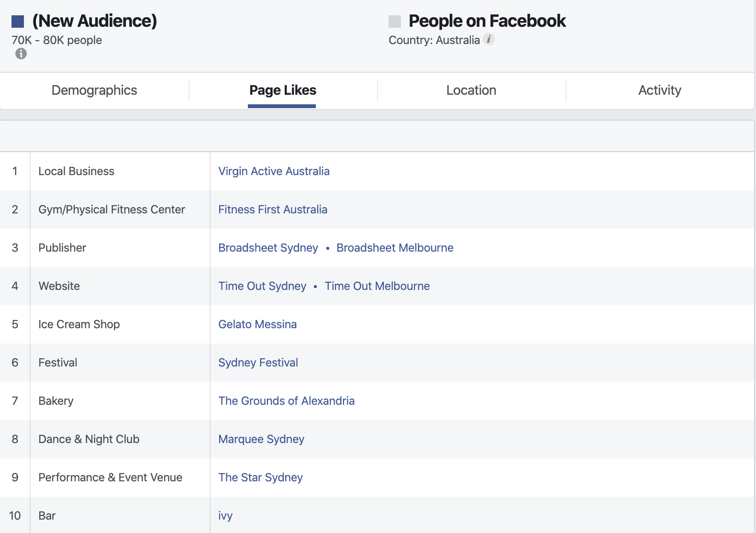This screenshot has width=756, height=533.
Task: Open The Grounds of Alexandria link
Action: pyautogui.click(x=286, y=401)
